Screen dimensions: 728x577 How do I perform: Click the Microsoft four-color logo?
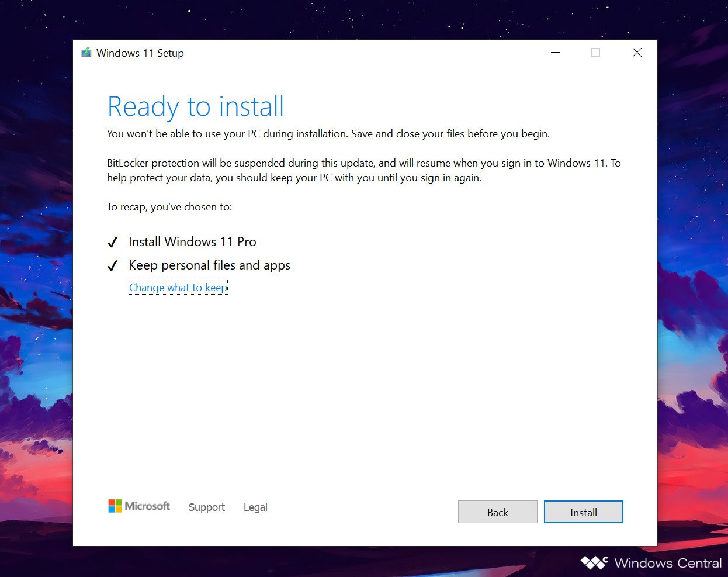[x=115, y=506]
